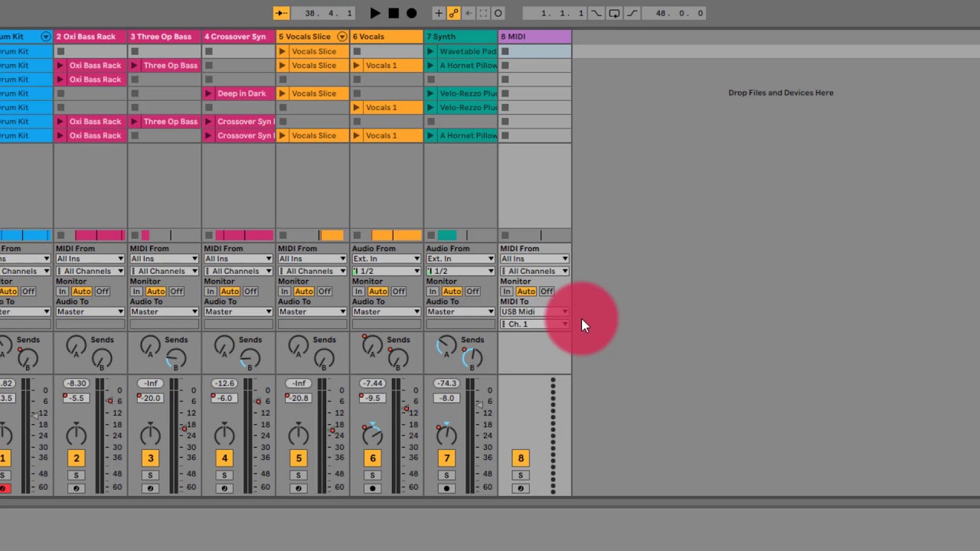This screenshot has height=551, width=980.
Task: Stop clips on the Vocals Slice track
Action: (283, 236)
